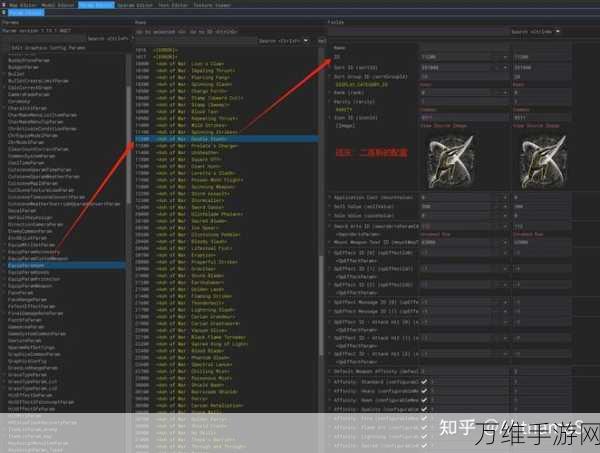Image resolution: width=600 pixels, height=453 pixels.
Task: Switch to the Gparam Editor tab
Action: (x=135, y=5)
